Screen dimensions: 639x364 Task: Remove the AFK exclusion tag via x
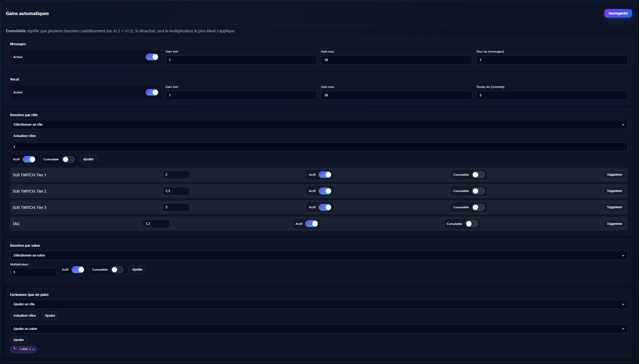[34, 350]
